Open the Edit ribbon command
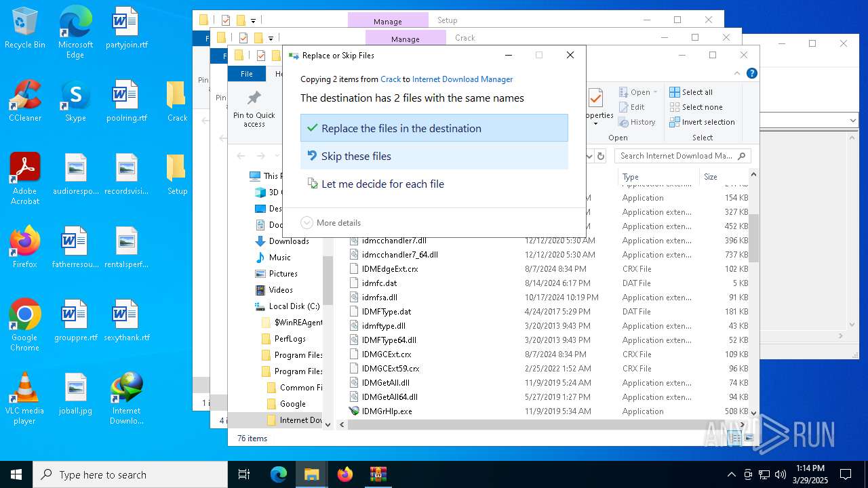 [x=632, y=107]
